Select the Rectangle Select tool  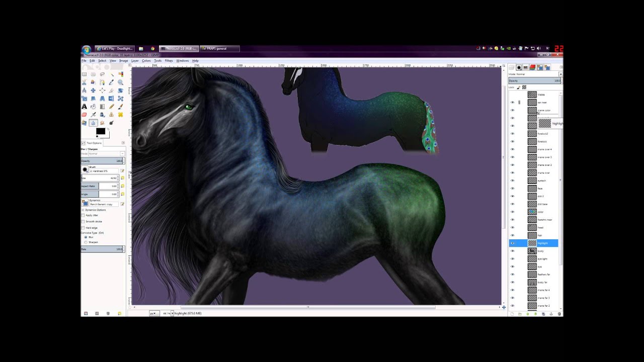[84, 74]
